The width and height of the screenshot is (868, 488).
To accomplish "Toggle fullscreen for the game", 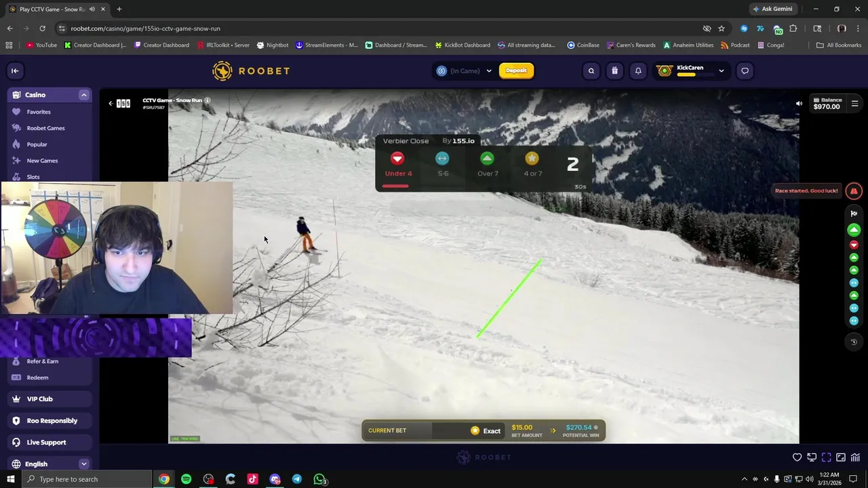I will point(826,457).
